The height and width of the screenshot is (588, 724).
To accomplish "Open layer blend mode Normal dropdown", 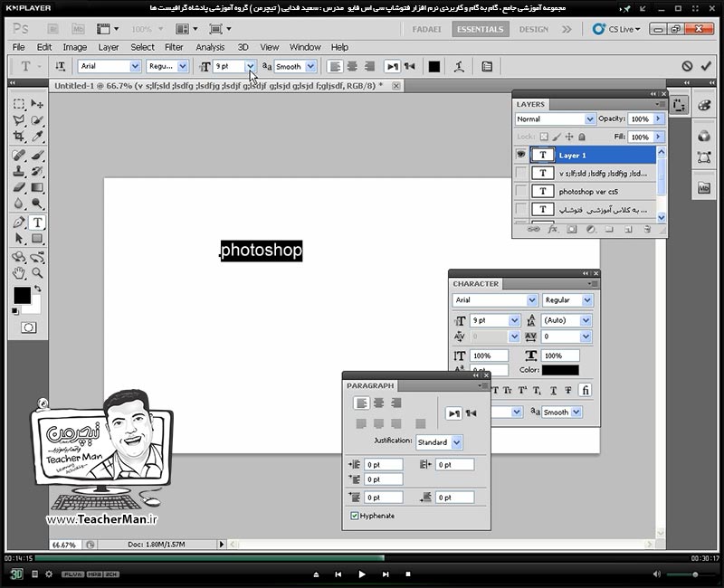I will (x=590, y=119).
